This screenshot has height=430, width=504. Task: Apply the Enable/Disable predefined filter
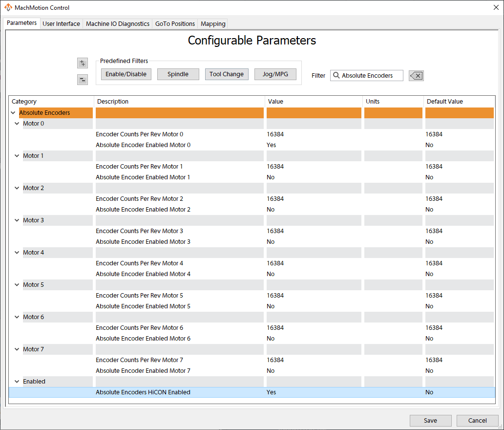(126, 74)
